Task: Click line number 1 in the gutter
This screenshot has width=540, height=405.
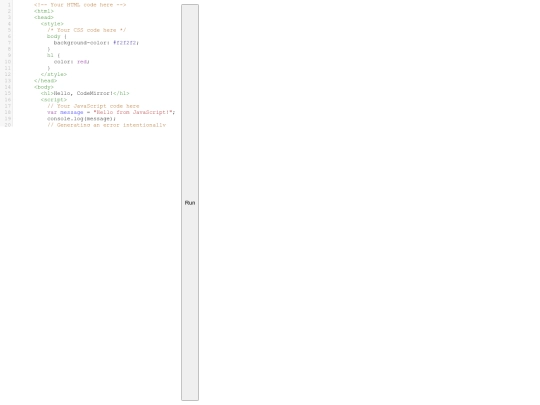Action: click(9, 5)
